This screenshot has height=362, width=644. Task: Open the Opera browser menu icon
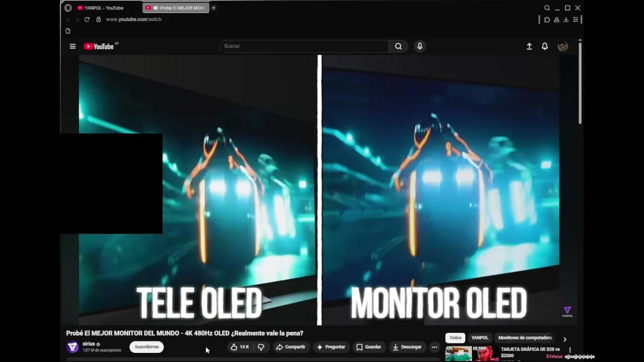[x=68, y=8]
